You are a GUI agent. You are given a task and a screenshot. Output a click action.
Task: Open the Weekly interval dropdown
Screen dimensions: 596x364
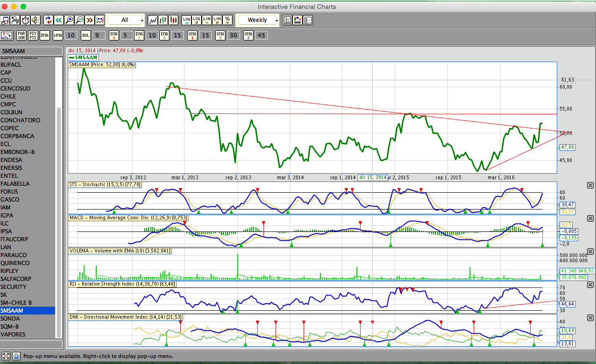[258, 20]
